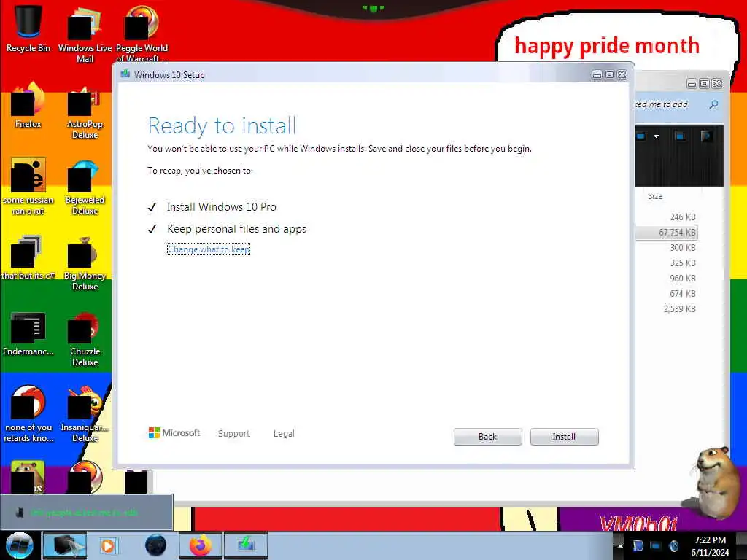Sort by the Size column header
Screen dimensions: 747x560
(655, 195)
